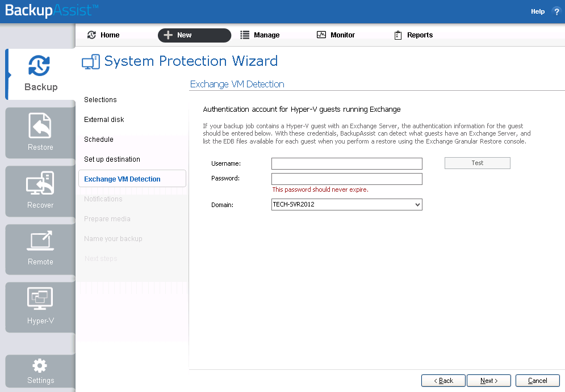Open the Hyper-V section icon
The height and width of the screenshot is (392, 565).
click(40, 298)
